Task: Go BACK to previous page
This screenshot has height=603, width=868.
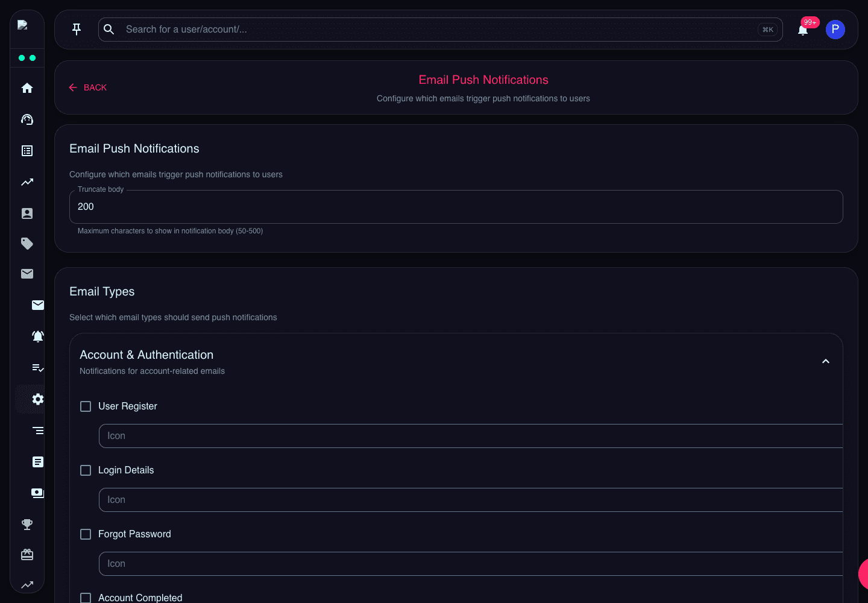Action: click(87, 87)
